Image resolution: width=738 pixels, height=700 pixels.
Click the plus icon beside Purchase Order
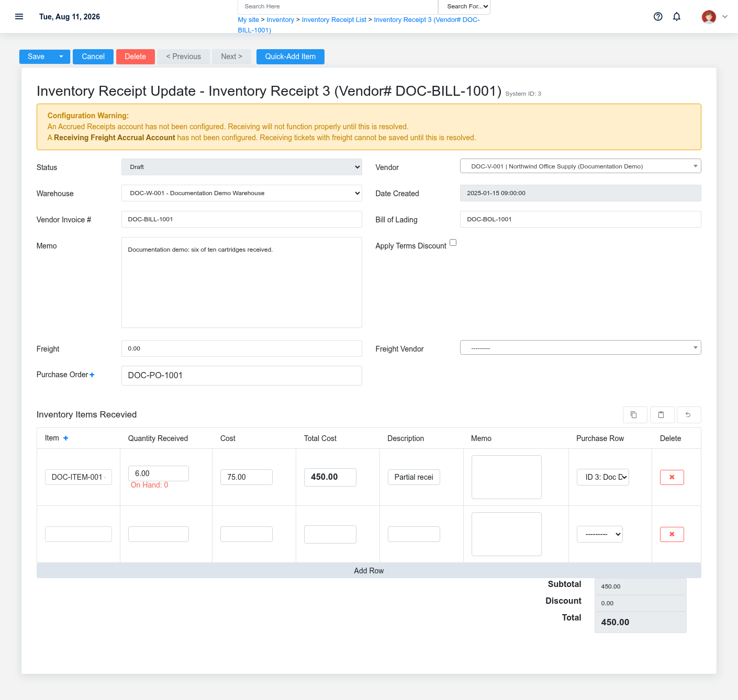[x=92, y=375]
